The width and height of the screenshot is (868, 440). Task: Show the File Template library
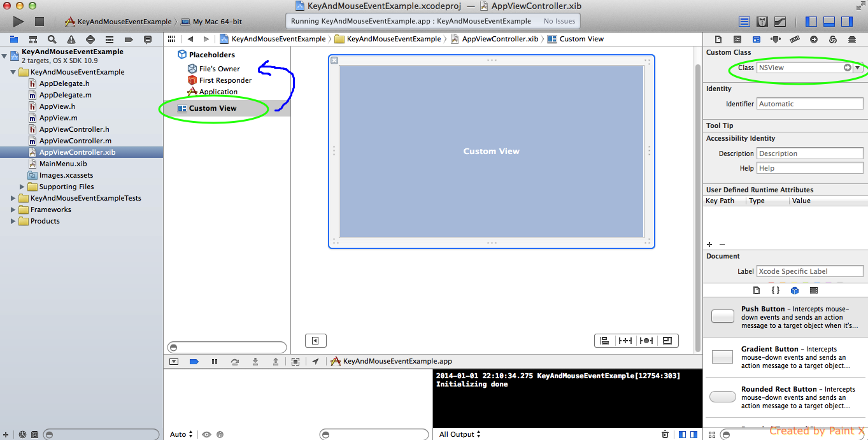(757, 290)
